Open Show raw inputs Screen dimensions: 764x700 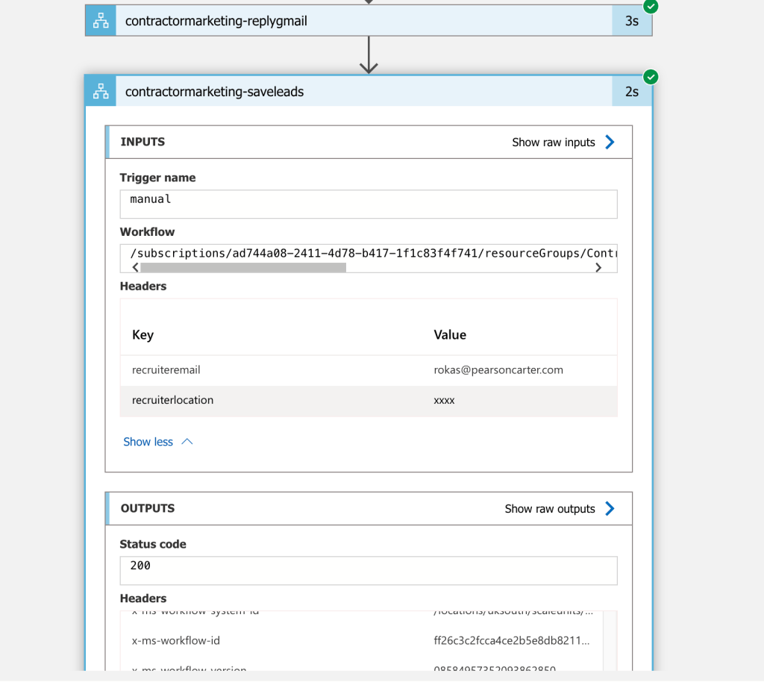554,143
